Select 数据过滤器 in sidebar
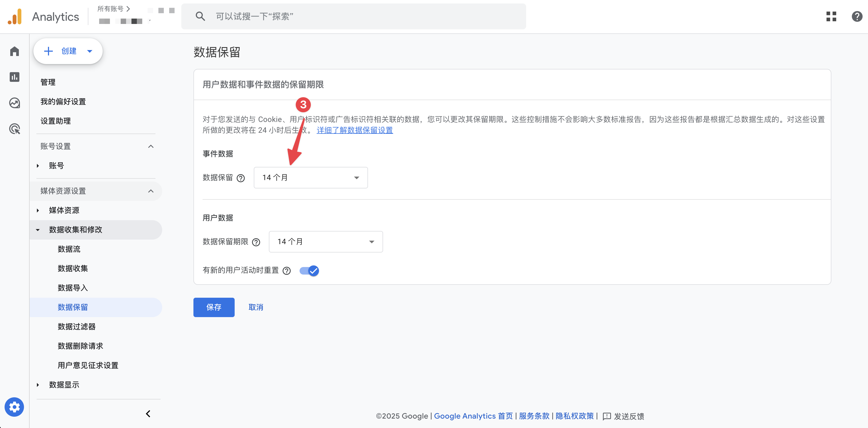The height and width of the screenshot is (428, 868). pos(77,327)
